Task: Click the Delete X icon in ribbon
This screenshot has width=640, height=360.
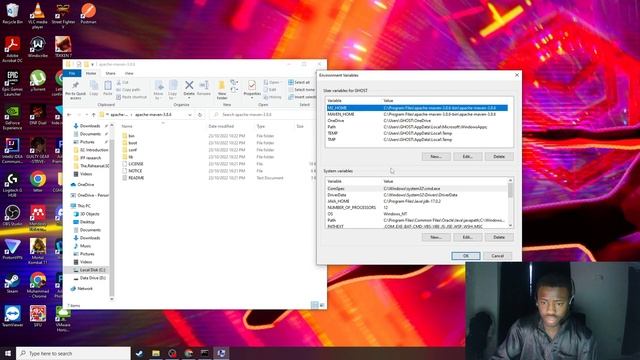Action: 189,85
